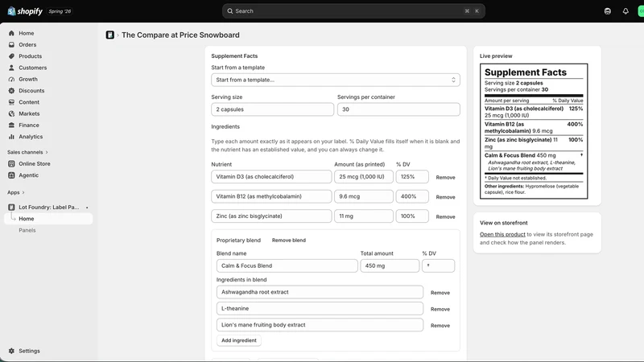The image size is (644, 362).
Task: Open Content icon in sidebar
Action: 11,102
